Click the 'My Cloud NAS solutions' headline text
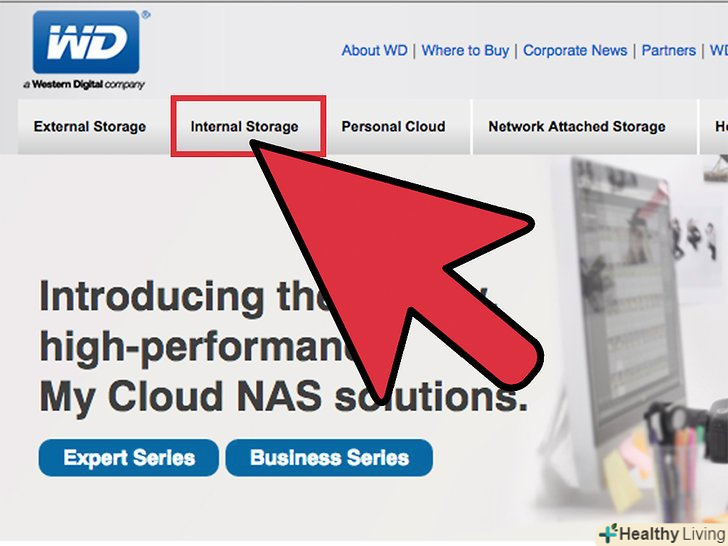The image size is (728, 546). pos(283,397)
